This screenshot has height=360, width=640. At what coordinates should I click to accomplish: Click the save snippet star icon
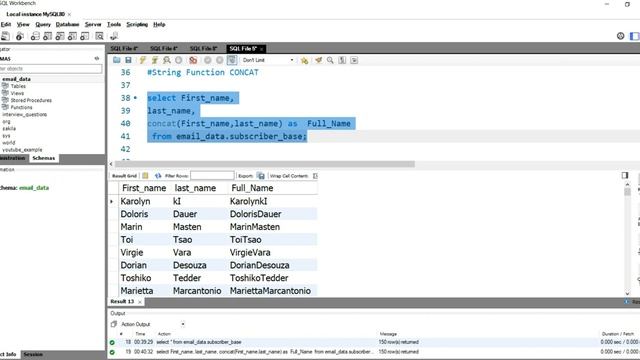click(x=304, y=60)
